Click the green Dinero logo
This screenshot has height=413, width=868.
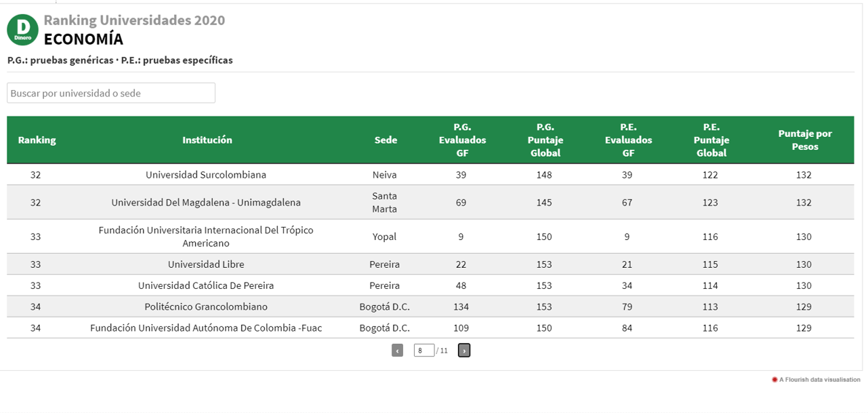click(x=23, y=30)
